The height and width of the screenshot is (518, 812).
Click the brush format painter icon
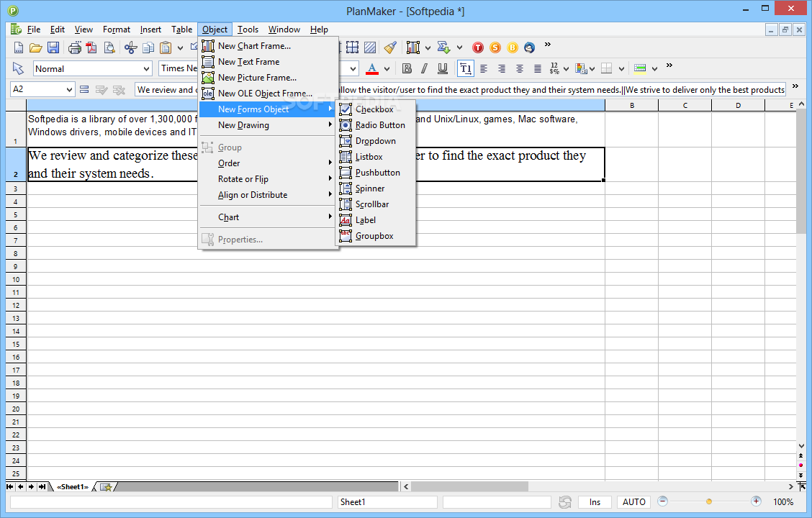pyautogui.click(x=390, y=47)
